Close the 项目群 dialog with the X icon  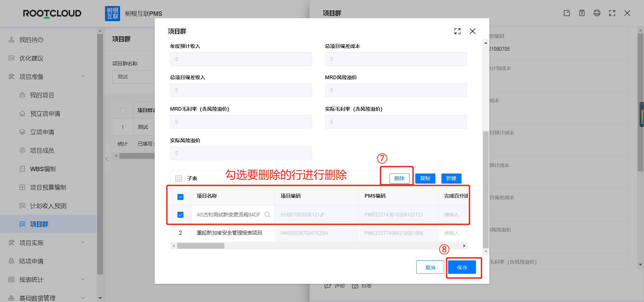pos(473,31)
